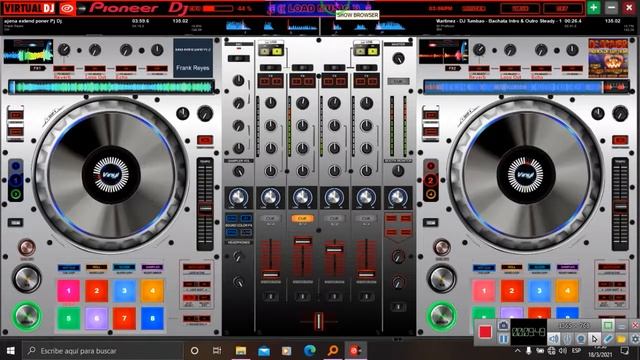The image size is (640, 360).
Task: Trigger blue pad 3 on right deck
Action: (x=539, y=291)
